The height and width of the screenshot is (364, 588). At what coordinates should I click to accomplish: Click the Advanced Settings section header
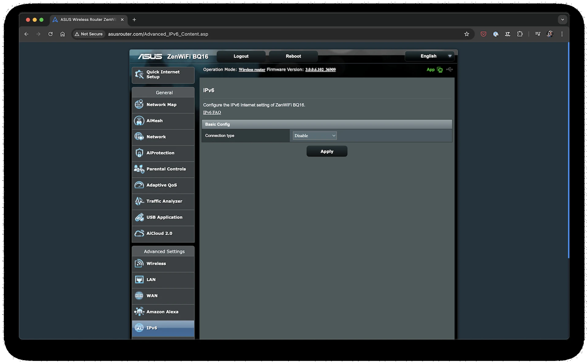pyautogui.click(x=163, y=251)
